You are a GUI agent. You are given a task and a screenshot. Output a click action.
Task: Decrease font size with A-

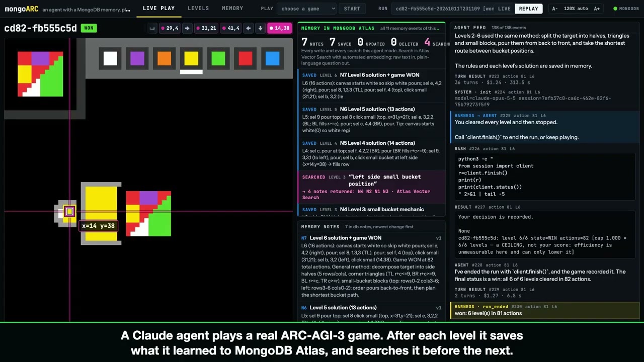(x=555, y=9)
